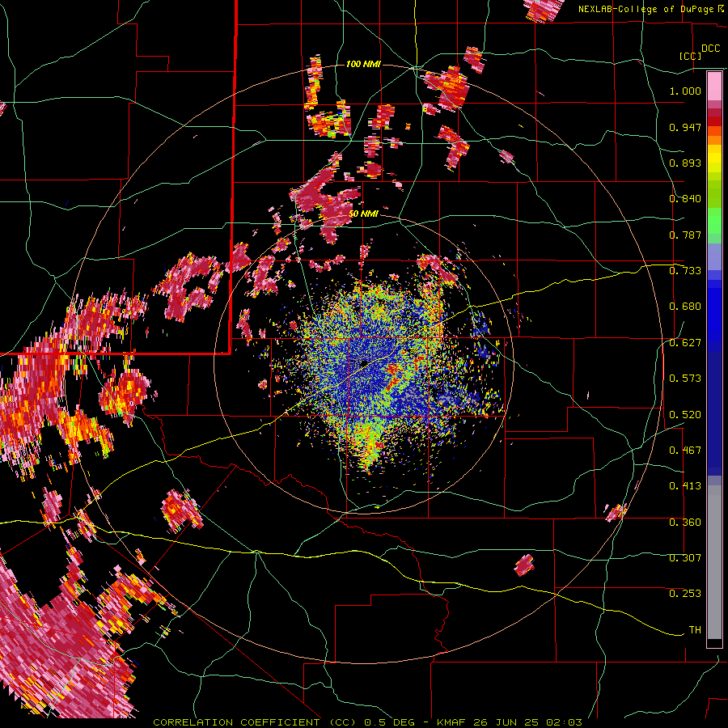Pick the gray lower color bar segment
Image resolution: width=728 pixels, height=728 pixels.
[x=714, y=562]
